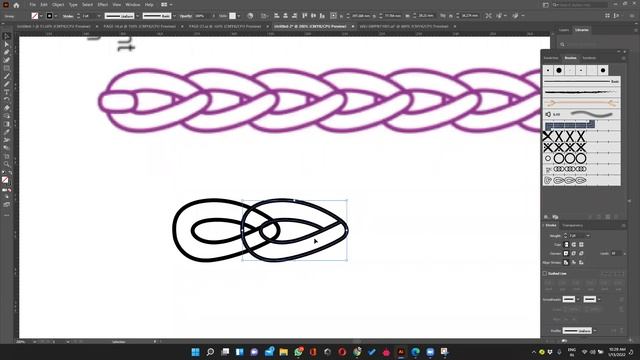The width and height of the screenshot is (640, 360).
Task: Click fill color swatch in control bar
Action: 35,16
